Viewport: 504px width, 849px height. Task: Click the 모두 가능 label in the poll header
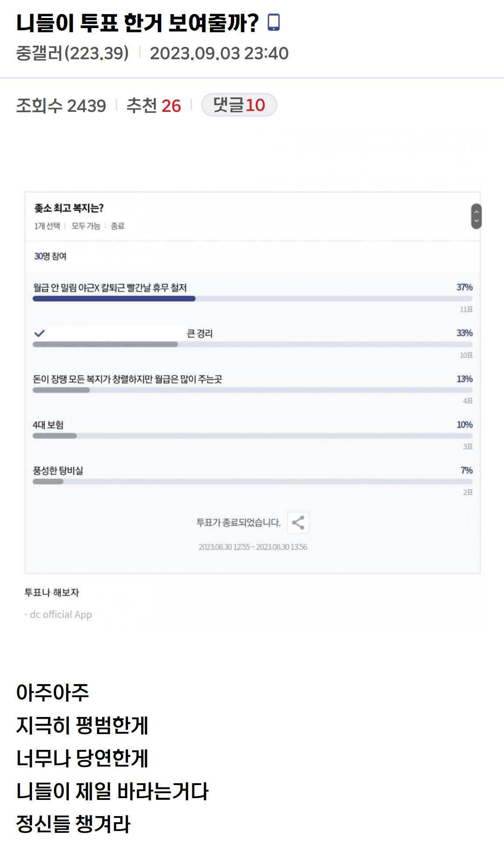(x=86, y=226)
